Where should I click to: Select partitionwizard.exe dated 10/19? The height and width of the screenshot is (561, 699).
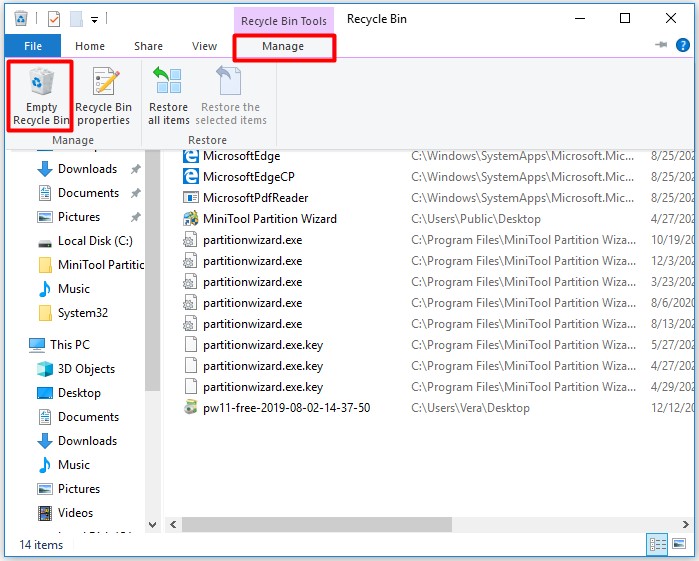click(252, 240)
